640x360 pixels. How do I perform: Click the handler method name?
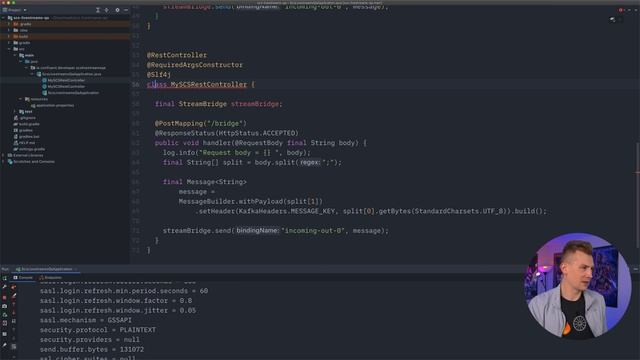pos(217,143)
